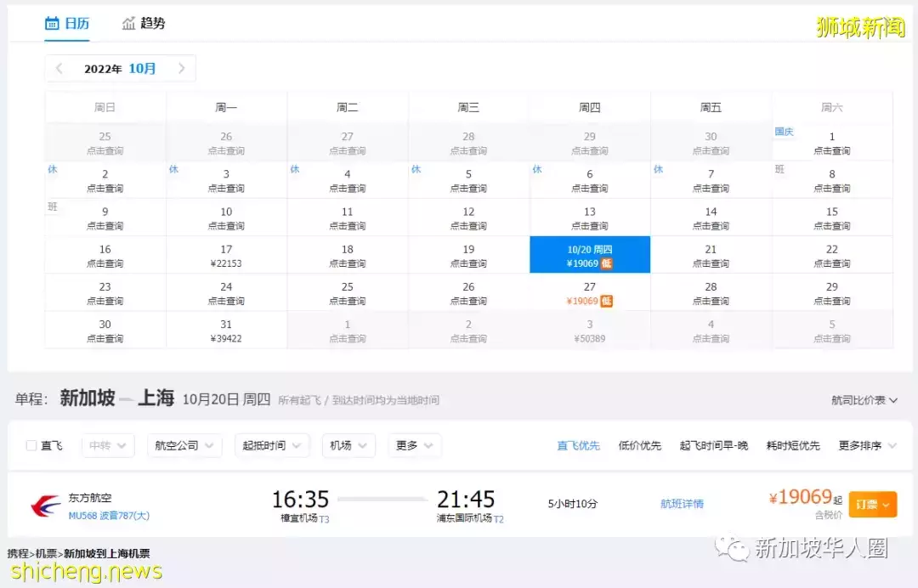The width and height of the screenshot is (918, 588).
Task: Switch to the 趋势 trends tab
Action: (x=152, y=24)
